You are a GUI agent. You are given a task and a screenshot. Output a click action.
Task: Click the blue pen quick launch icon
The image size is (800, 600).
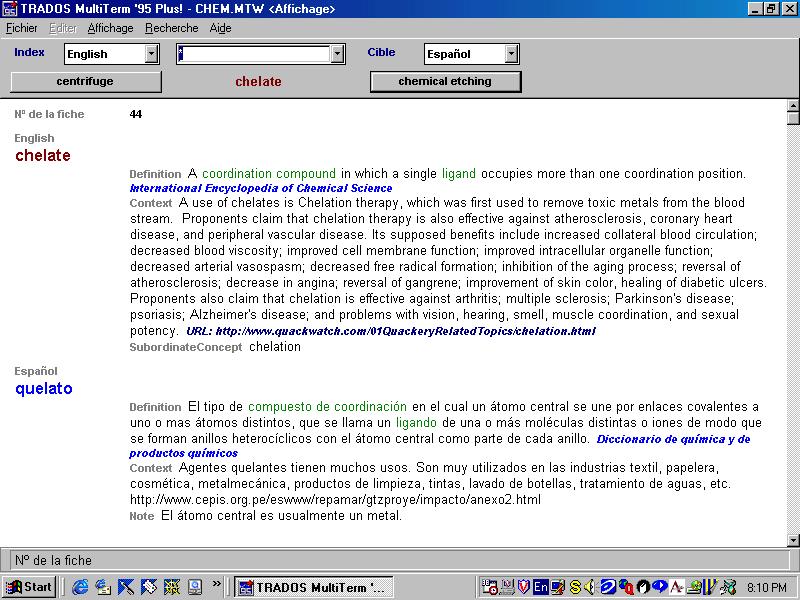[x=126, y=587]
